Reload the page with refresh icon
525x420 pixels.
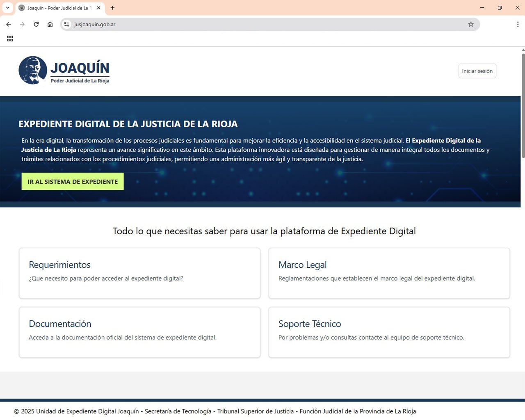tap(36, 24)
